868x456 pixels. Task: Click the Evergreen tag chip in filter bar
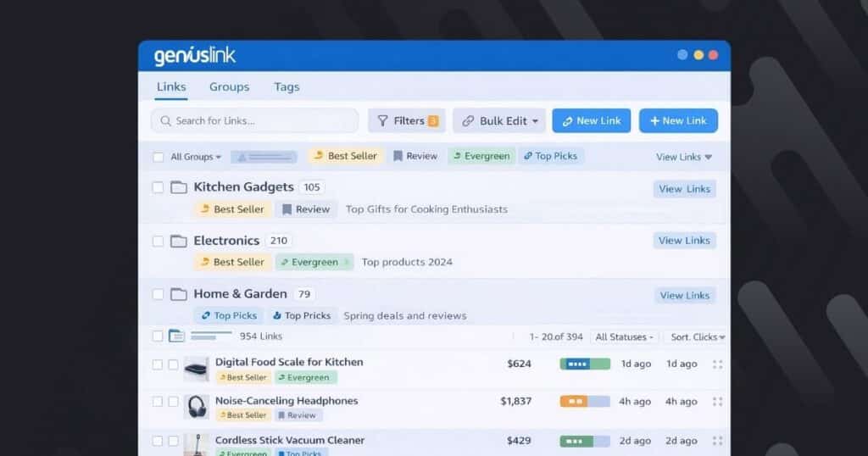click(481, 156)
